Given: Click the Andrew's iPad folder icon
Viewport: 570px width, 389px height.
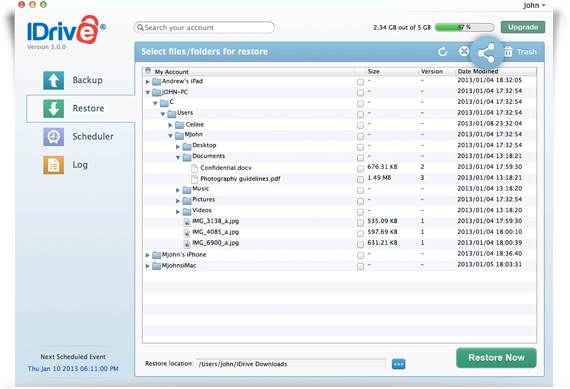Looking at the screenshot, I should (156, 81).
